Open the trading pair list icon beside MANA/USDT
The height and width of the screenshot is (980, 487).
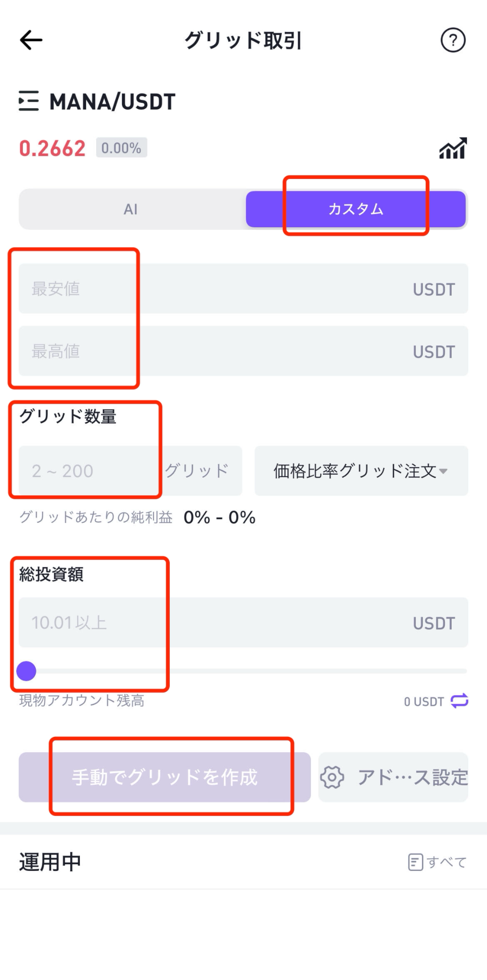29,101
